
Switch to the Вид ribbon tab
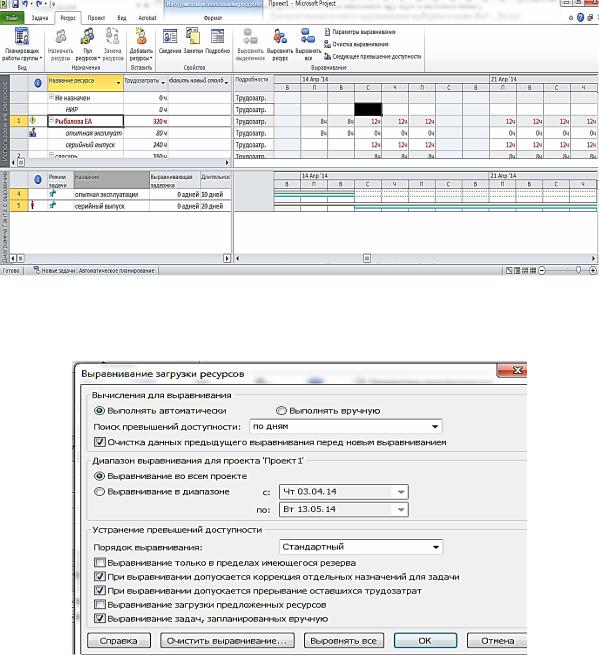point(122,18)
